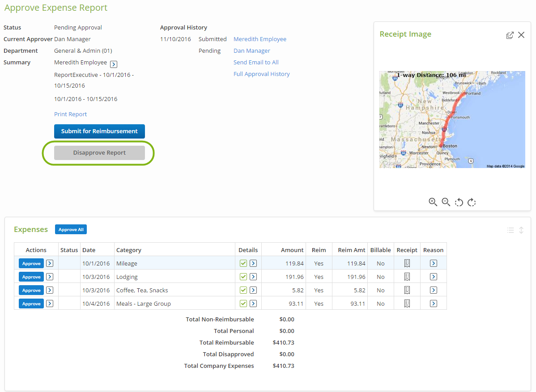Expand details arrow for Lodging expense
Image resolution: width=536 pixels, height=392 pixels.
click(x=253, y=277)
